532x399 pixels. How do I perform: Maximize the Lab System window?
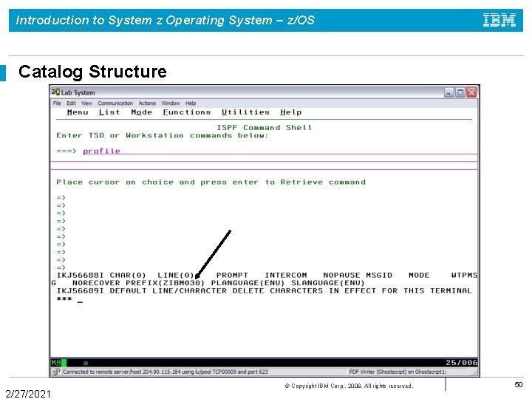(x=460, y=92)
